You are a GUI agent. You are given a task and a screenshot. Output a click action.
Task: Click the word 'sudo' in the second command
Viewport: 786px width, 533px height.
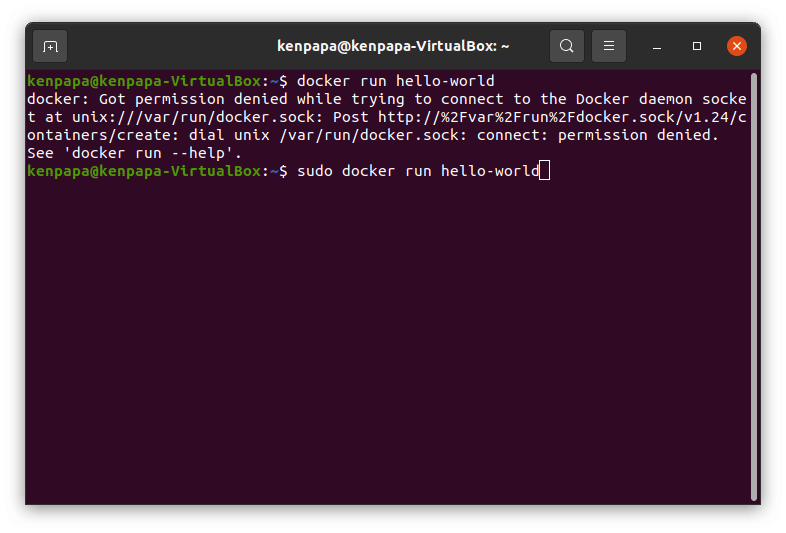315,171
